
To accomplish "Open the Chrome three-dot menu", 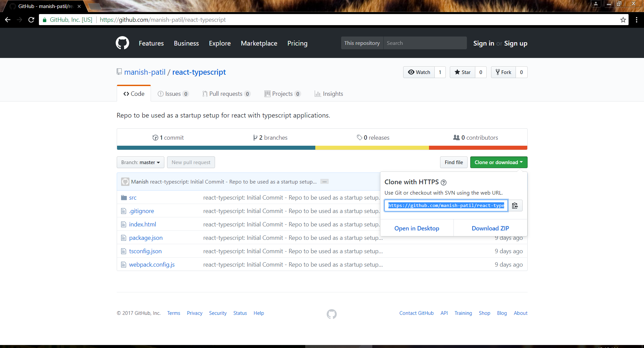I will point(636,20).
